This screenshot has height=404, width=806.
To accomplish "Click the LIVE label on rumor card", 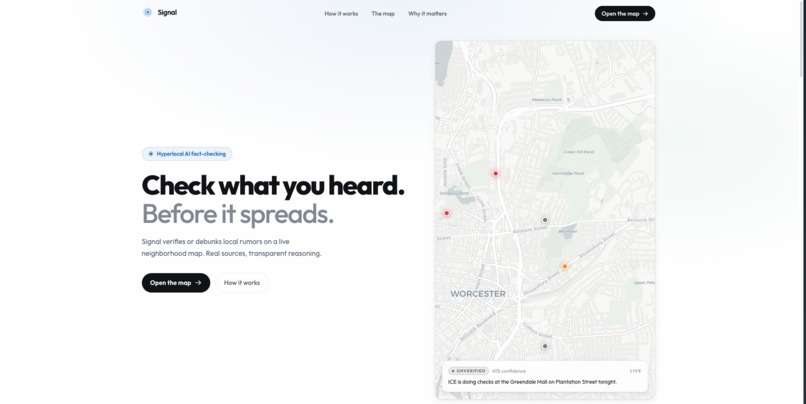I will 635,371.
